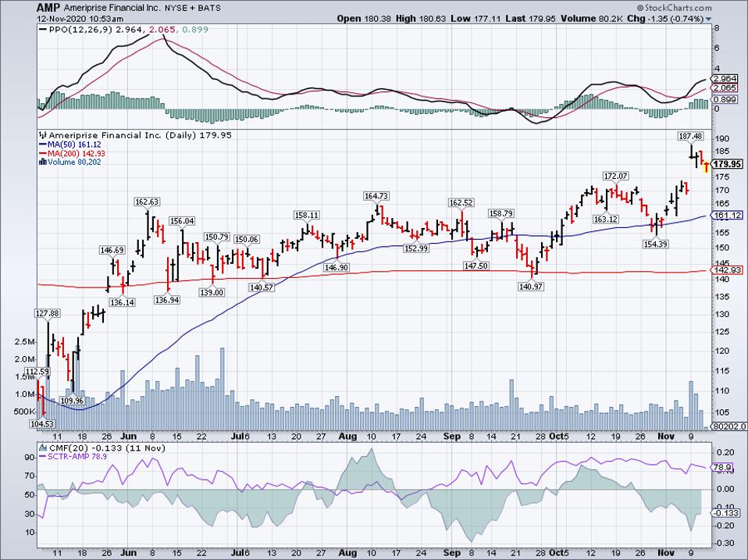
Task: Click the Low 177.11 value
Action: [476, 19]
